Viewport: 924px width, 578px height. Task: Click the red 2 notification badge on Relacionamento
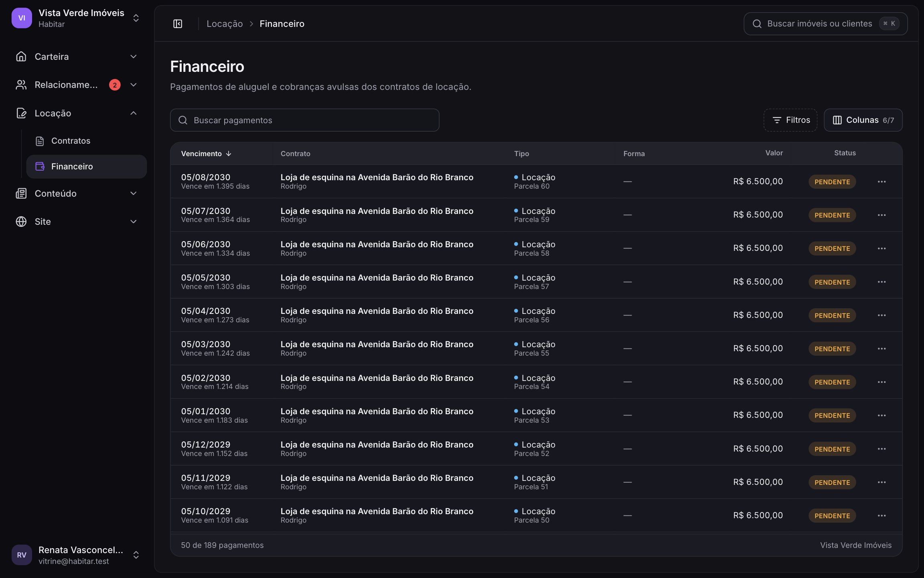coord(115,85)
